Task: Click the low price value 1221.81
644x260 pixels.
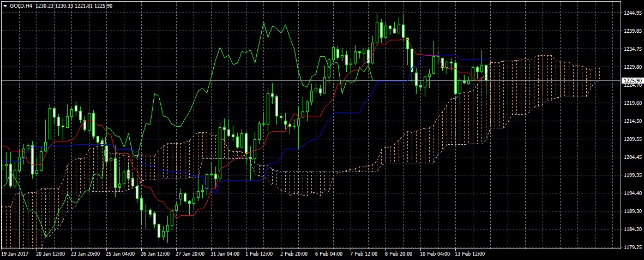Action: tap(83, 6)
